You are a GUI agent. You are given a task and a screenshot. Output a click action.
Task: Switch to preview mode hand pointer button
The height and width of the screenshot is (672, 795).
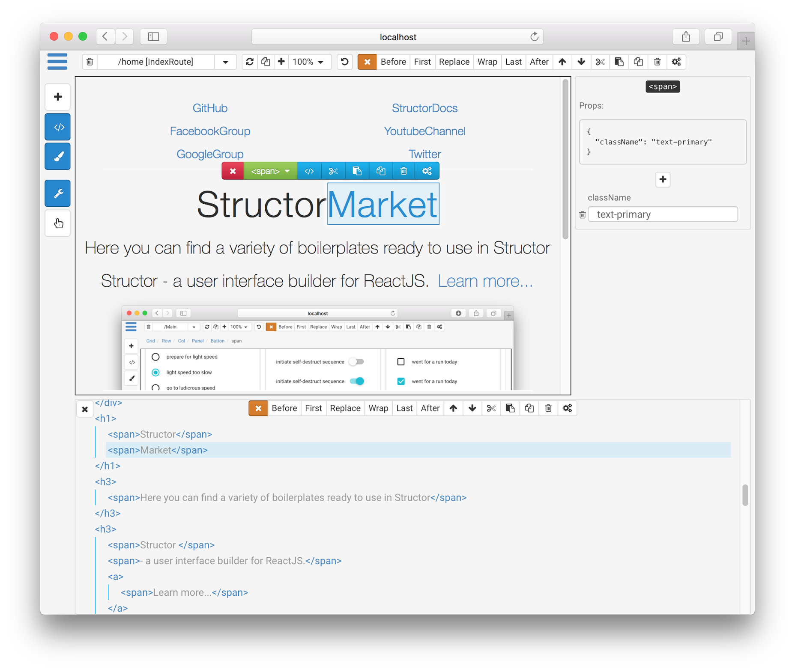58,223
